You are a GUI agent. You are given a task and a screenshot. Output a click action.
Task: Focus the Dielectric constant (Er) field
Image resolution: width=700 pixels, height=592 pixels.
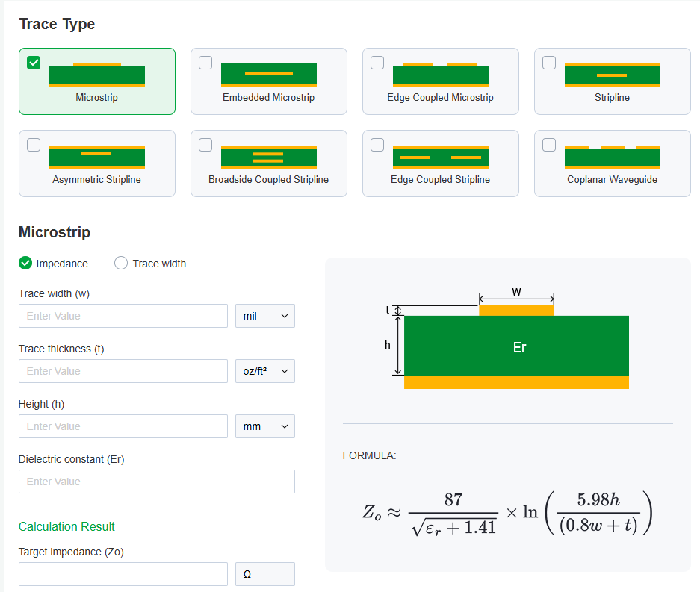(x=157, y=482)
